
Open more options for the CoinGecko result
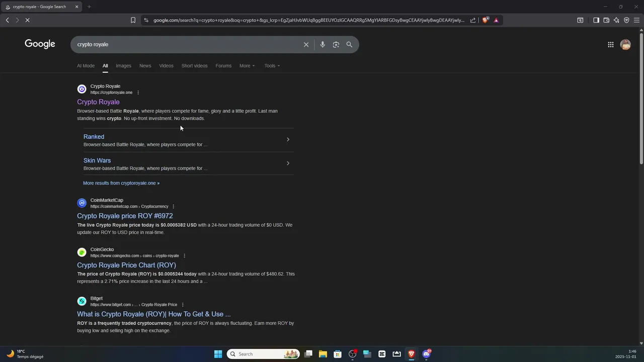pos(184,256)
